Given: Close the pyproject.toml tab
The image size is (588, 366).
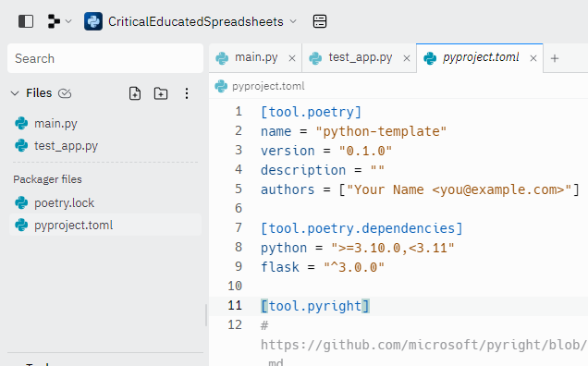Looking at the screenshot, I should point(533,58).
